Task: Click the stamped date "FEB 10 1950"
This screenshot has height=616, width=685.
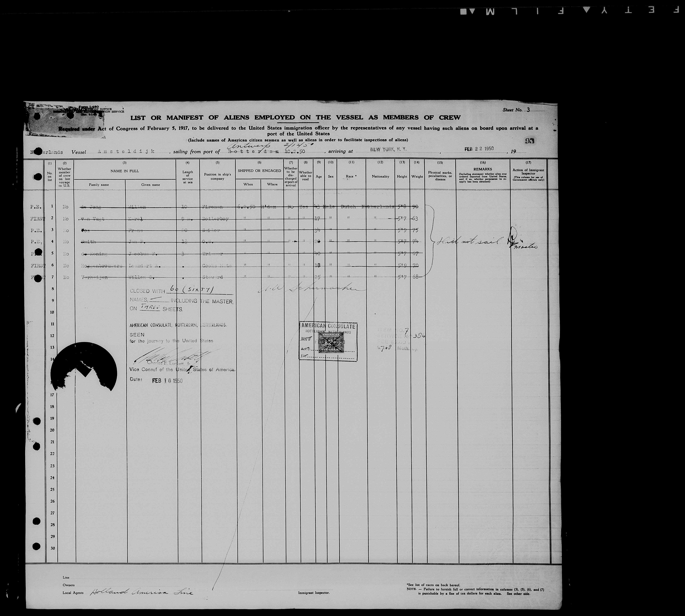Action: coord(167,381)
